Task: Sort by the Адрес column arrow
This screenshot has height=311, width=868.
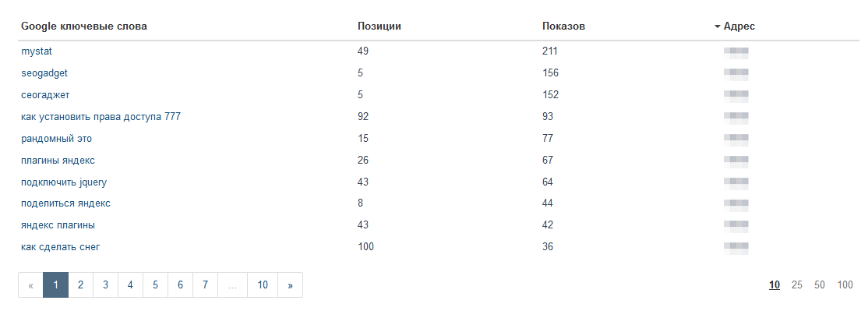Action: pos(718,27)
